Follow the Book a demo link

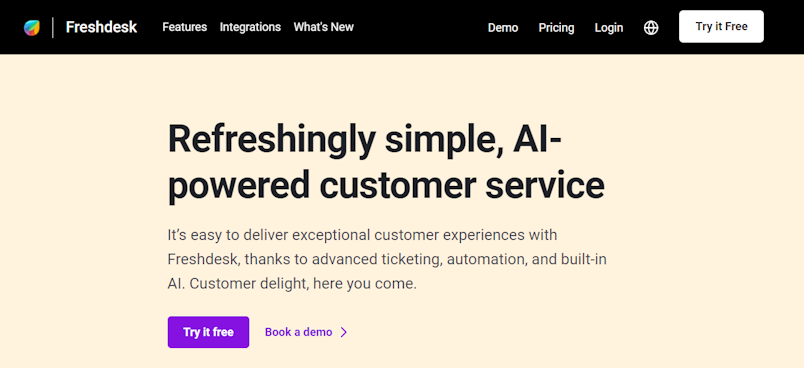(298, 332)
